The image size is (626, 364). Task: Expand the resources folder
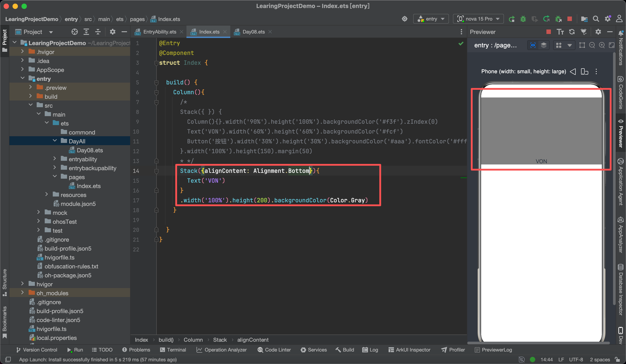(47, 195)
